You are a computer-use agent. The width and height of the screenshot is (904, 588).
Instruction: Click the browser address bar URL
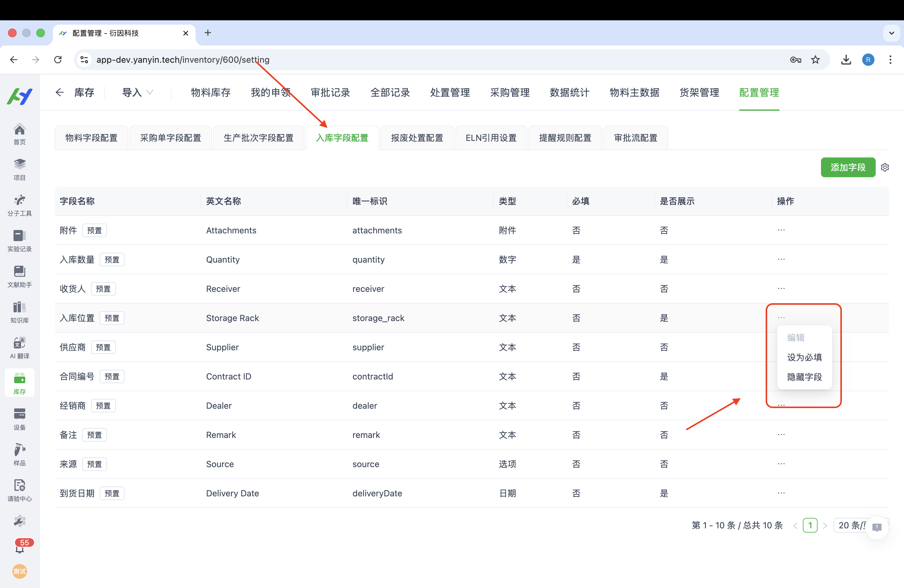(183, 60)
